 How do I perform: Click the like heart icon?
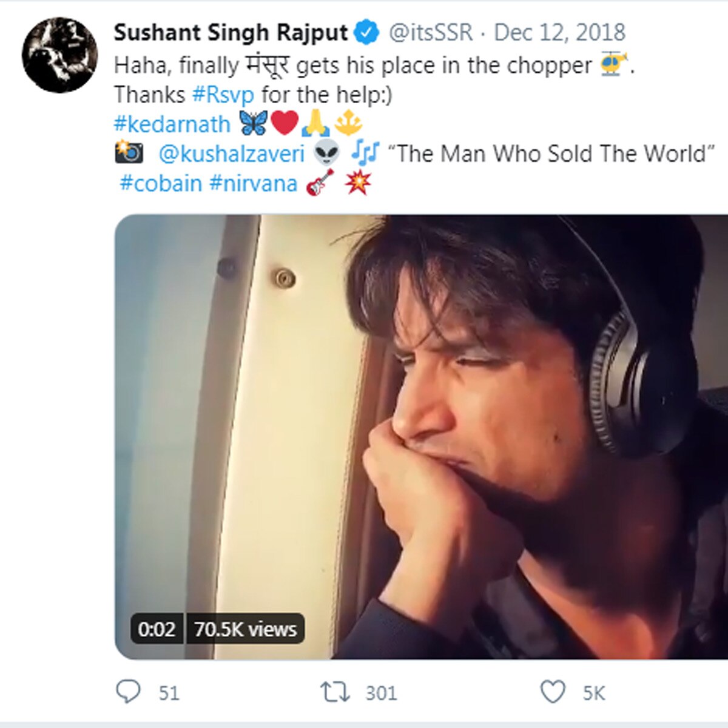[553, 689]
